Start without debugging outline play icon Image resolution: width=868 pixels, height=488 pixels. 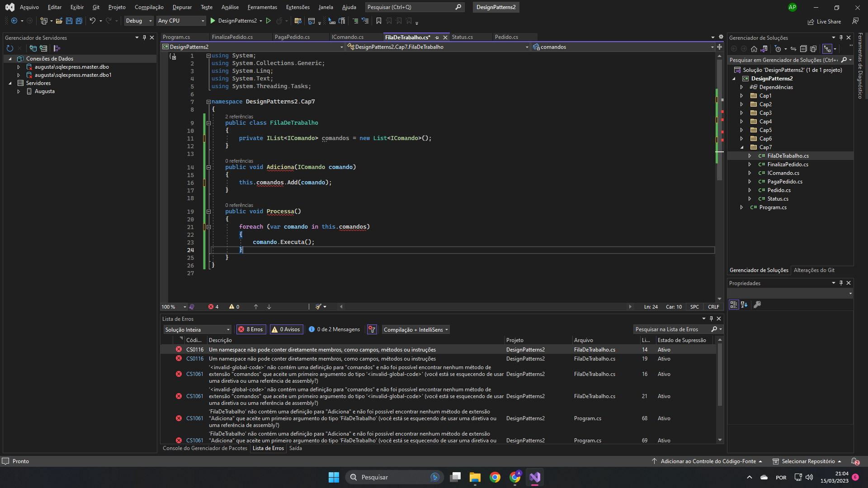point(268,21)
